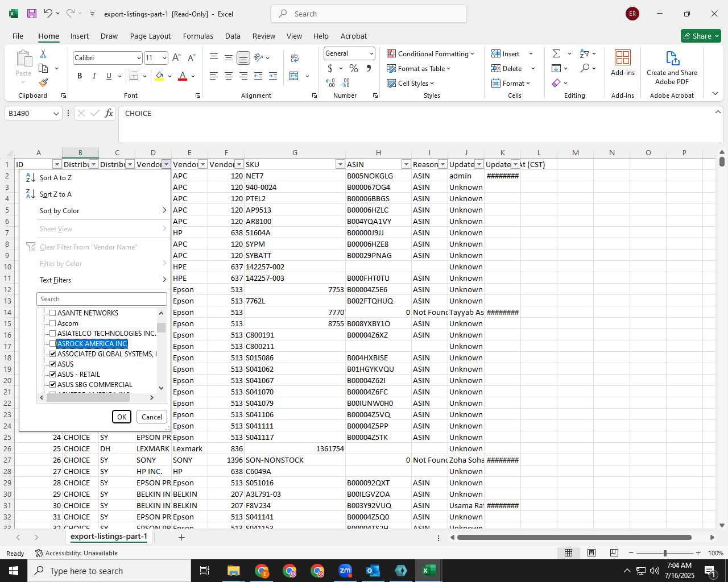Image resolution: width=728 pixels, height=582 pixels.
Task: Increase the font size
Action: click(176, 57)
